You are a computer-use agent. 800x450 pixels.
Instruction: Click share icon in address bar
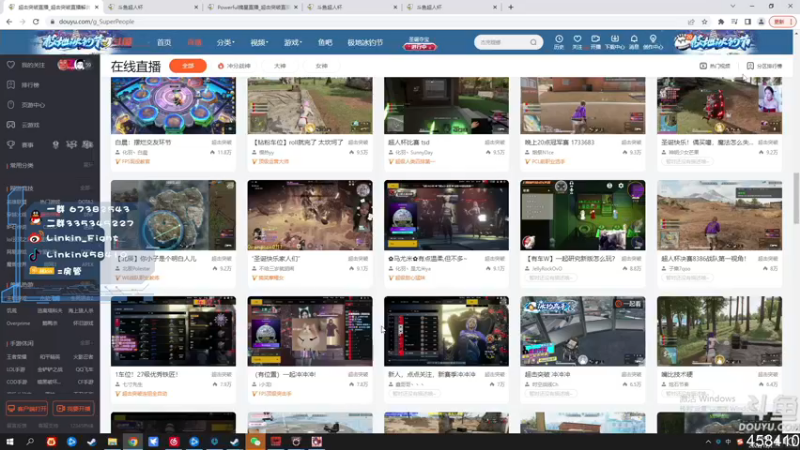click(x=691, y=21)
